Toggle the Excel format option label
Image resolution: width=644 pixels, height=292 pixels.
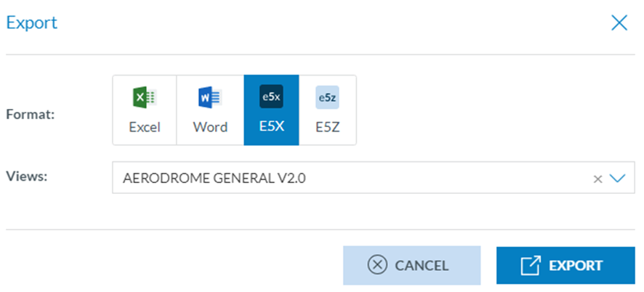pos(144,126)
